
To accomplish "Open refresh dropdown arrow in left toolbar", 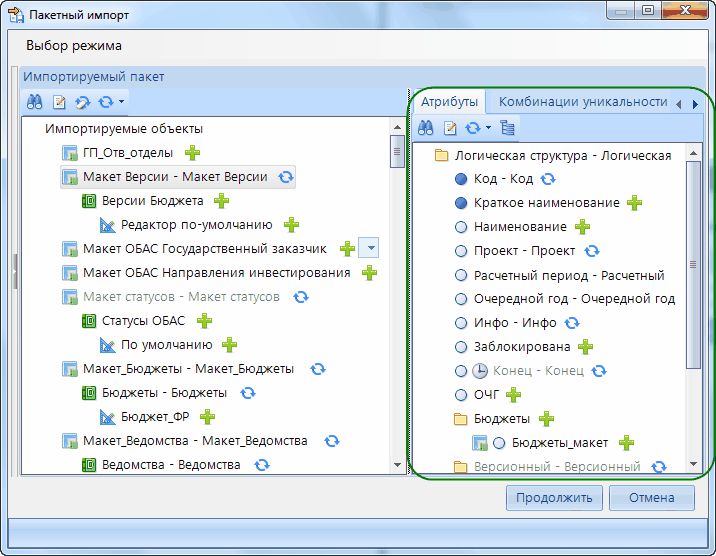I will pos(121,102).
